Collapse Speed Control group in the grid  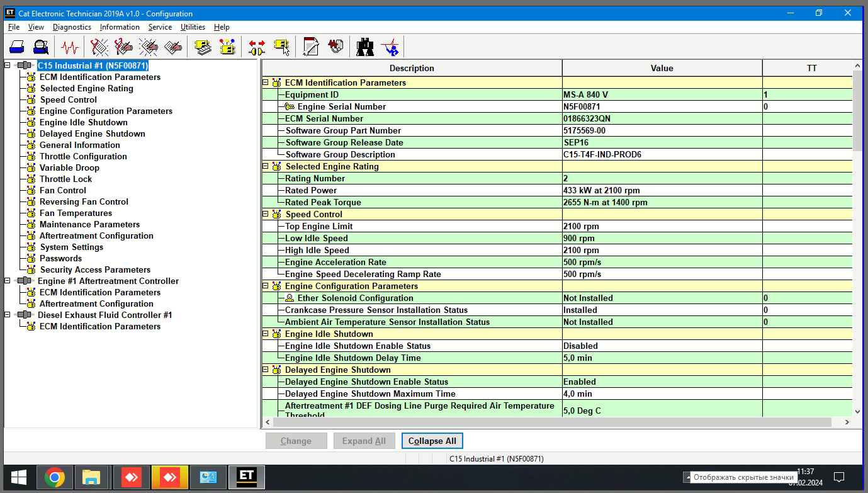click(266, 214)
